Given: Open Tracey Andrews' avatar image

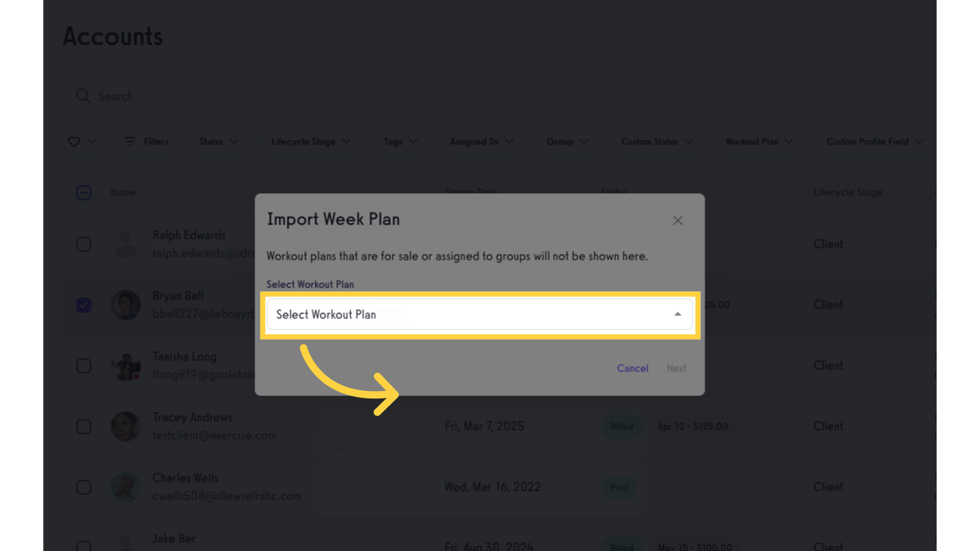Looking at the screenshot, I should point(126,426).
